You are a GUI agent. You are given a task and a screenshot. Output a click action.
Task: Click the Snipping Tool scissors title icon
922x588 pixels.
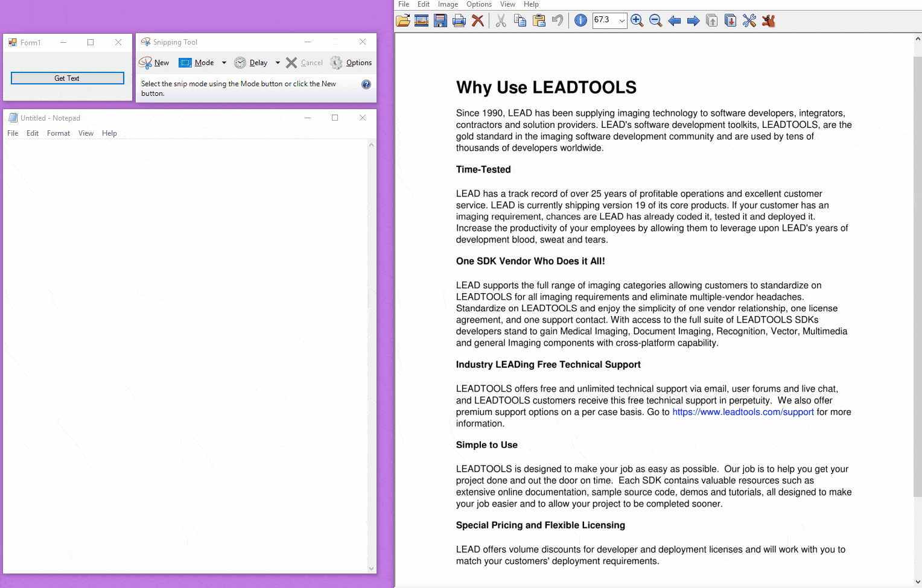pos(145,42)
